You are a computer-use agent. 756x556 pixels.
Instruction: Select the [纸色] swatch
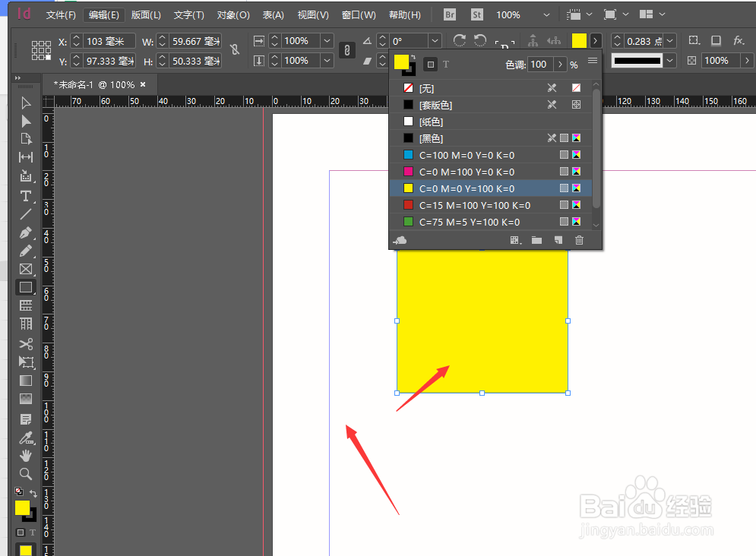click(491, 122)
